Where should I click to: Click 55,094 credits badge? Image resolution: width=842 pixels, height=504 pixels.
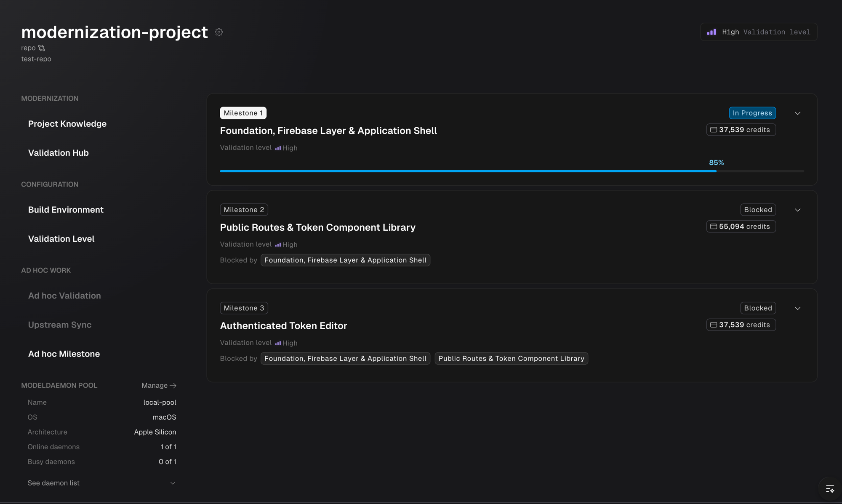pyautogui.click(x=741, y=227)
